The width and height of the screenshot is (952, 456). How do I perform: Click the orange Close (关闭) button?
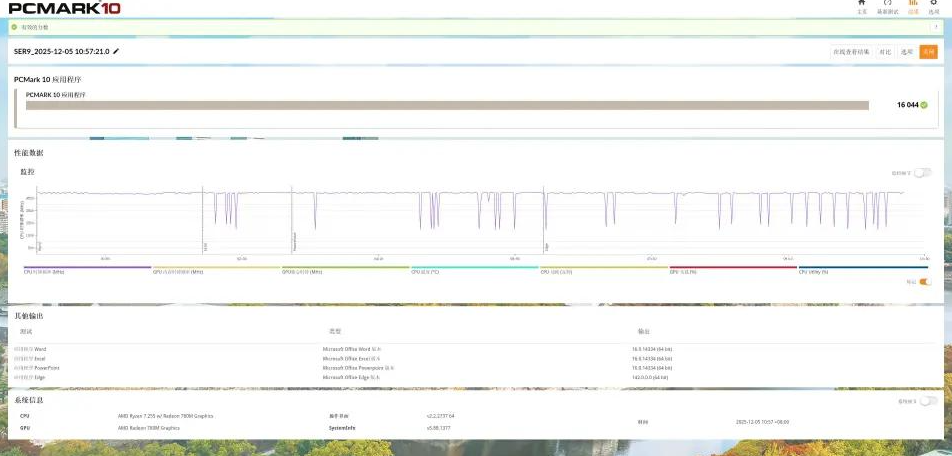[x=929, y=52]
